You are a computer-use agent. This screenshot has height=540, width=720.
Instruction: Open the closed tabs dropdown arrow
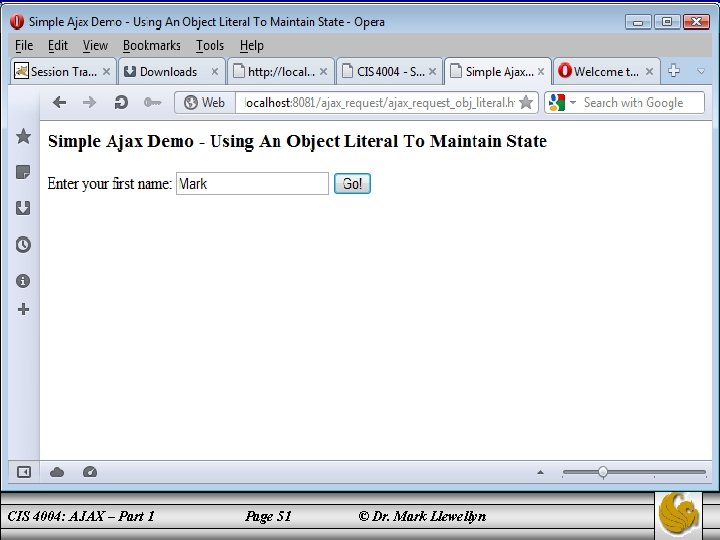(x=701, y=71)
